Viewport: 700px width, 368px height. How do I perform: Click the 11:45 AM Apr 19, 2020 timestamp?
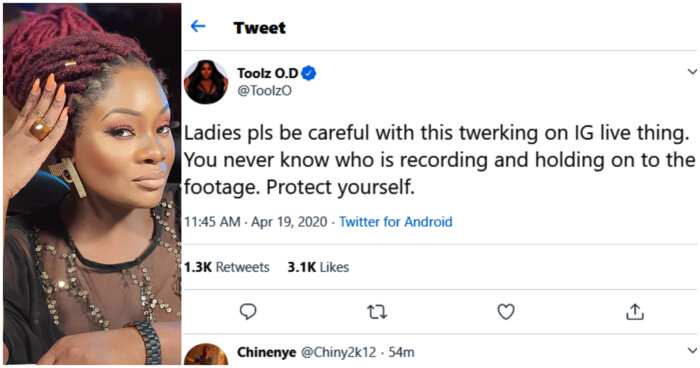point(256,222)
